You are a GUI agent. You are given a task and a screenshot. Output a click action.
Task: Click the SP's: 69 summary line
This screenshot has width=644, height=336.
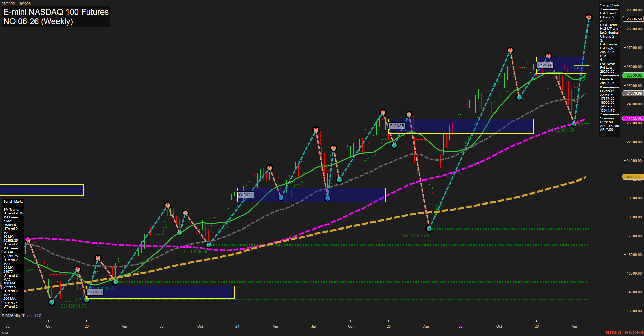(606, 122)
